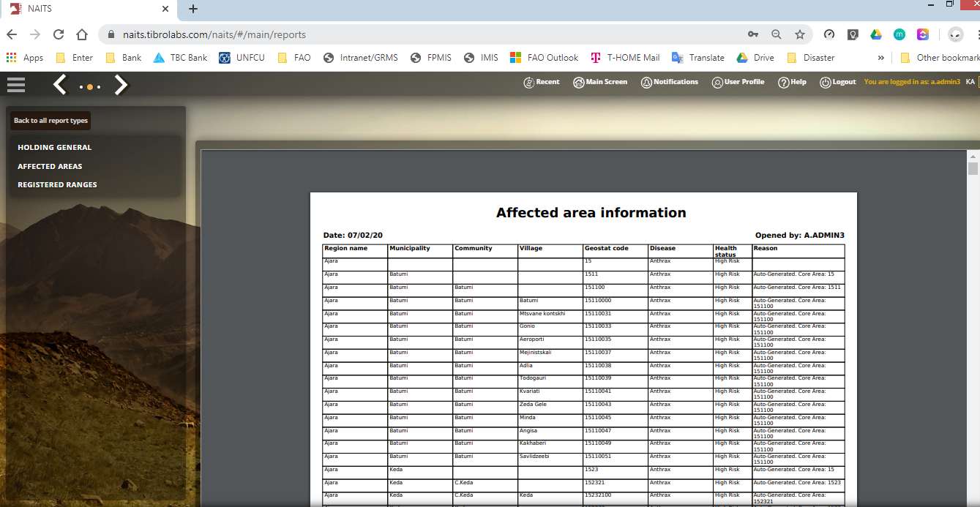Viewport: 980px width, 507px height.
Task: Click Opened by: A.ADMIN3 text
Action: coord(800,236)
